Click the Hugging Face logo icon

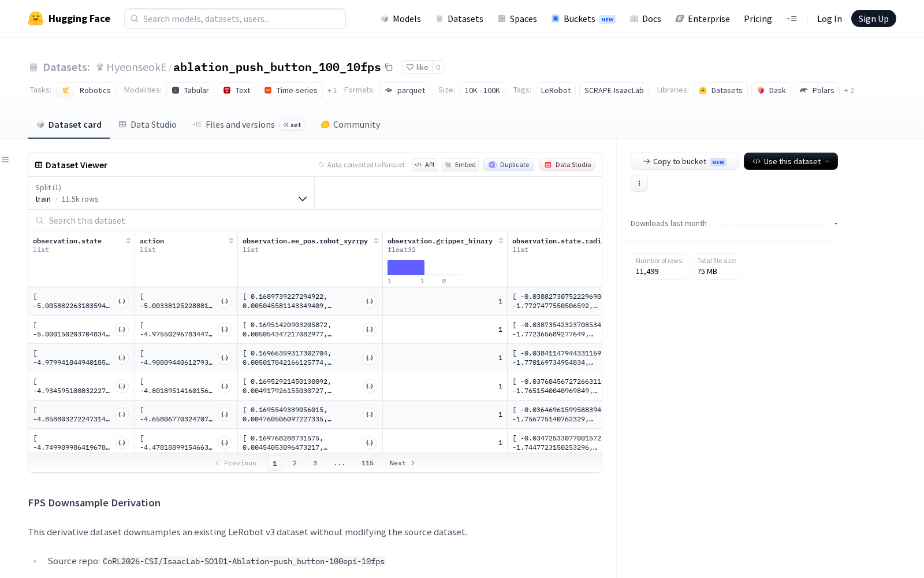pos(36,18)
